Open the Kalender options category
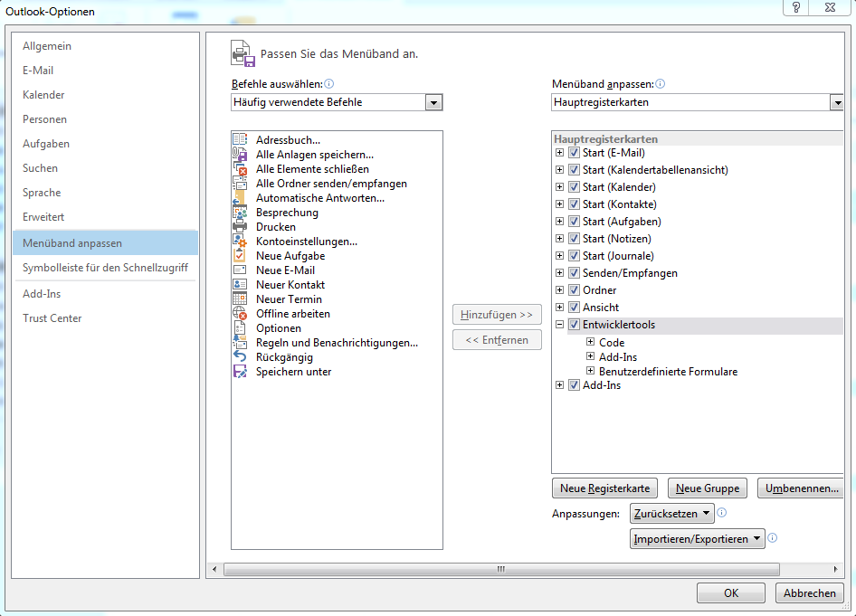 (x=105, y=95)
